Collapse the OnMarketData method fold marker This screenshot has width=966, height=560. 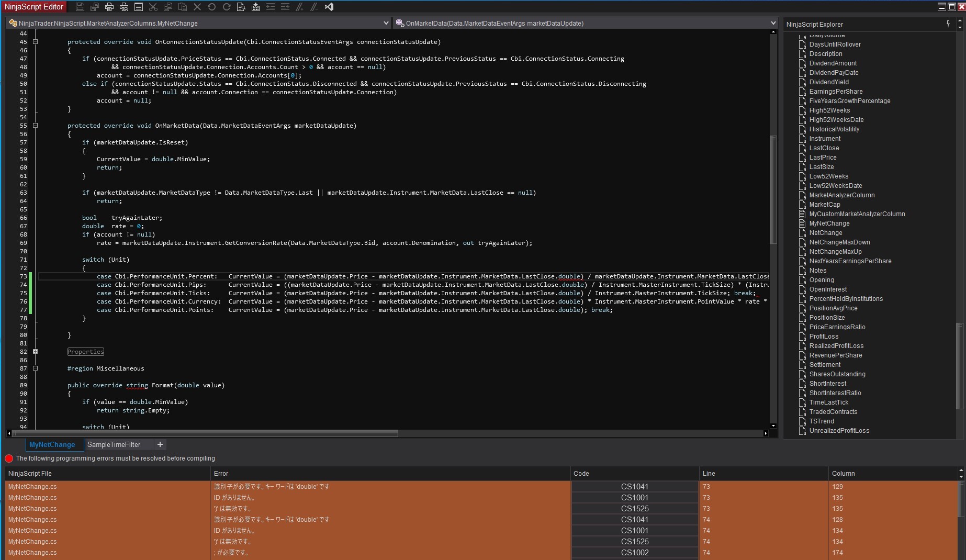[x=36, y=126]
